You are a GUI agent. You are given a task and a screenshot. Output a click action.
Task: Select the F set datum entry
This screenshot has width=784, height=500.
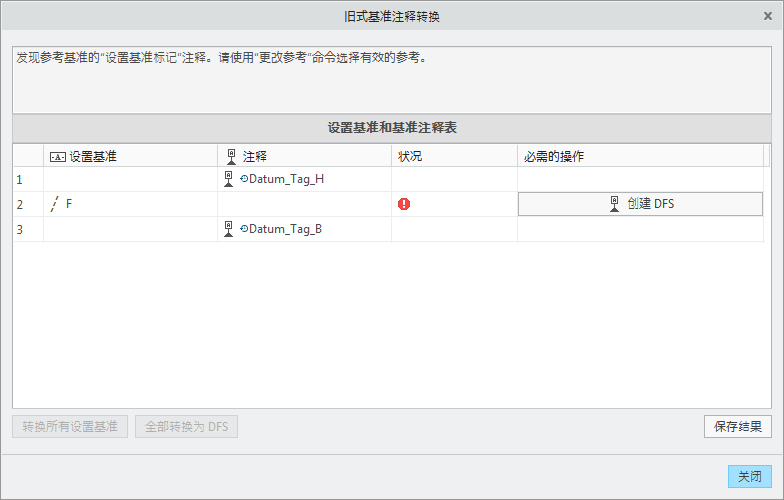coord(69,204)
